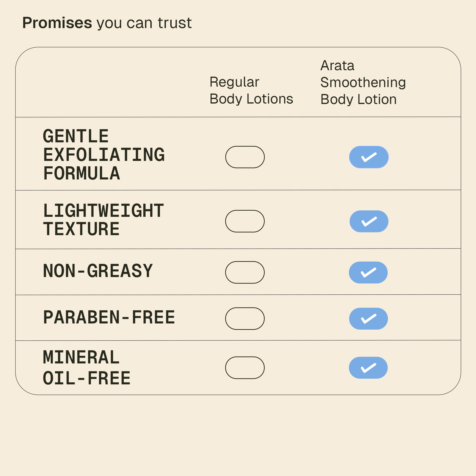Click the Arata Smoothening Body Lotion header
Screen dimensions: 476x476
(363, 82)
